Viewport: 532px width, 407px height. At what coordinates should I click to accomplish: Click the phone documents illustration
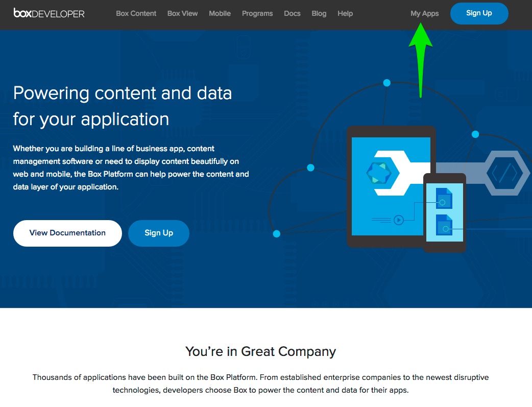[x=445, y=212]
